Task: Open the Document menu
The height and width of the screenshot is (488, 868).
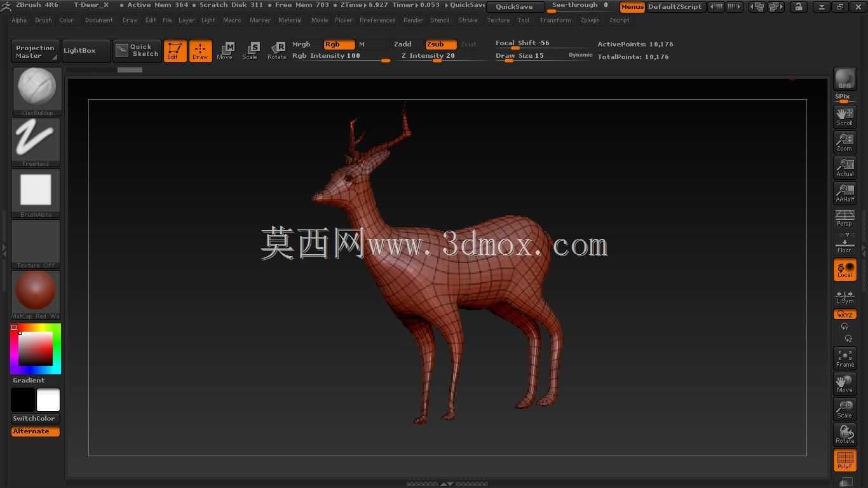Action: pyautogui.click(x=99, y=20)
